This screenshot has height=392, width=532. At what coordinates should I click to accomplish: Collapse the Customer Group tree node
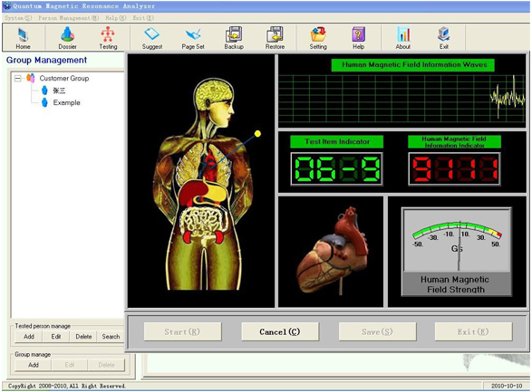click(17, 79)
